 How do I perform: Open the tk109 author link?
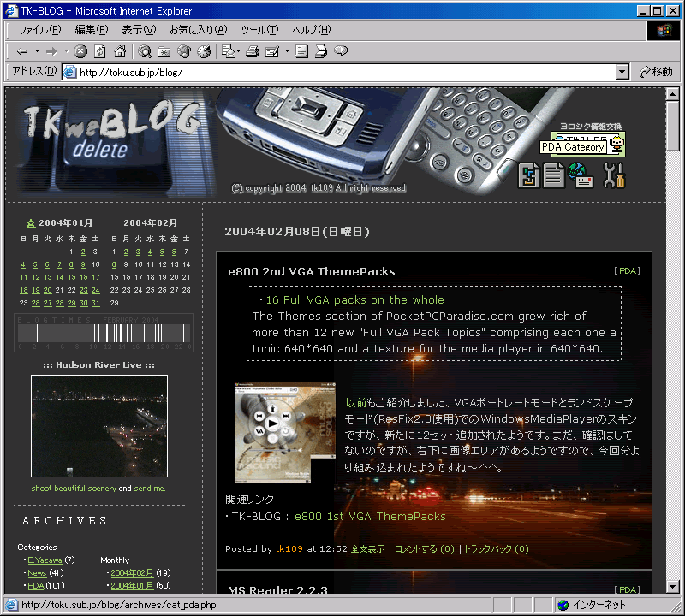tap(289, 548)
